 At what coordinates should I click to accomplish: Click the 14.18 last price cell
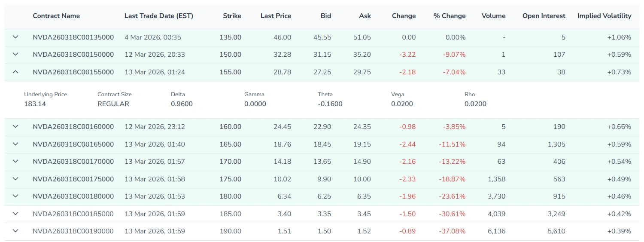click(283, 162)
